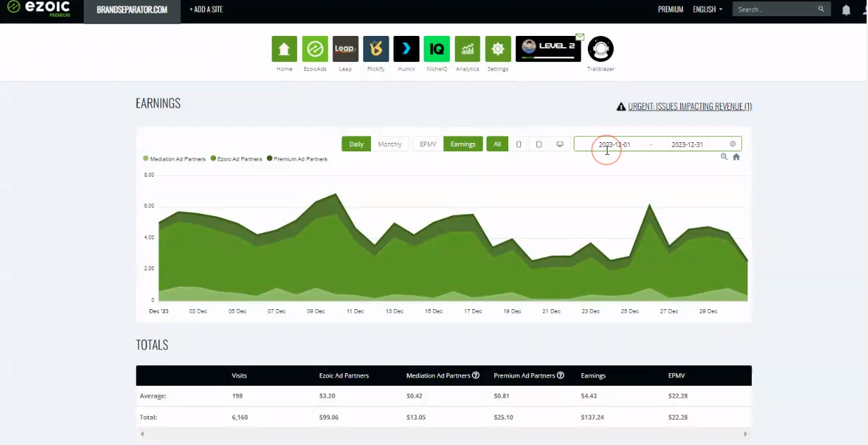This screenshot has height=445, width=868.
Task: Open the Humix app icon
Action: [x=406, y=49]
